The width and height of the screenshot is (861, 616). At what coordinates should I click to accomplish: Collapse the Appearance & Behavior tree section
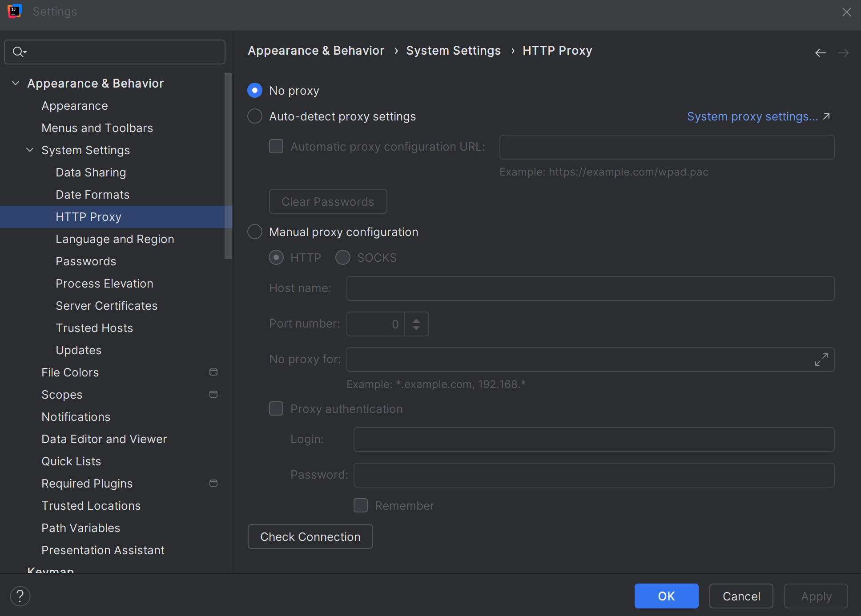(x=15, y=83)
